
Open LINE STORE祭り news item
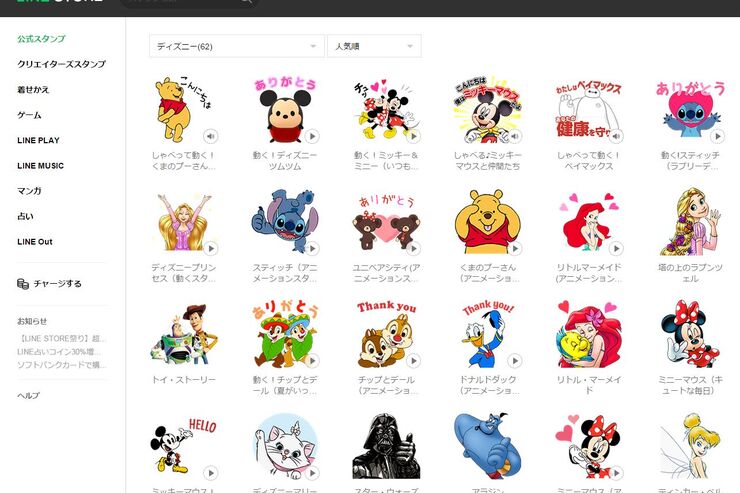[x=61, y=339]
